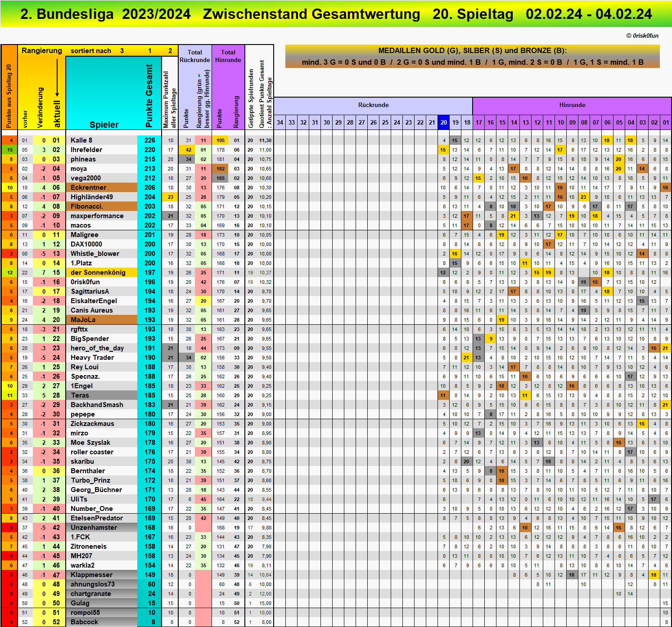Select player Heavy Trader

point(92,358)
